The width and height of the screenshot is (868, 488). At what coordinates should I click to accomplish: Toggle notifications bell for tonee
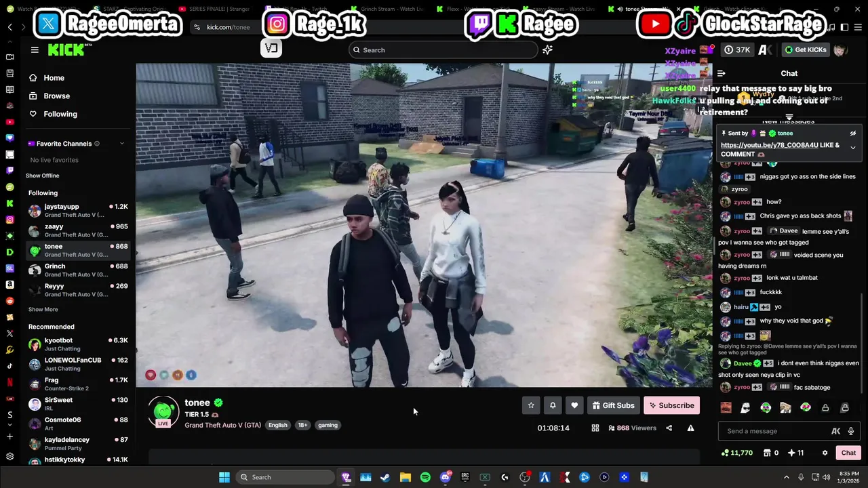point(553,405)
